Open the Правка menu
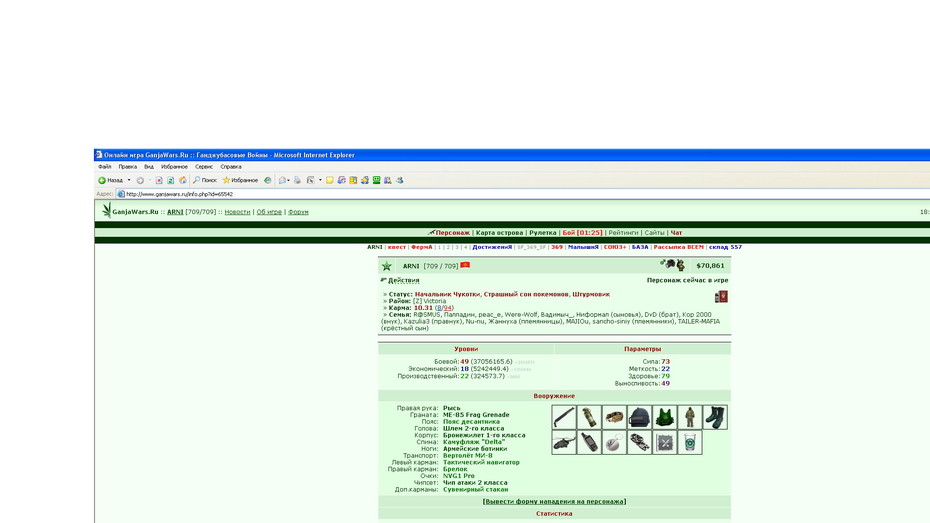Image resolution: width=930 pixels, height=523 pixels. point(128,167)
